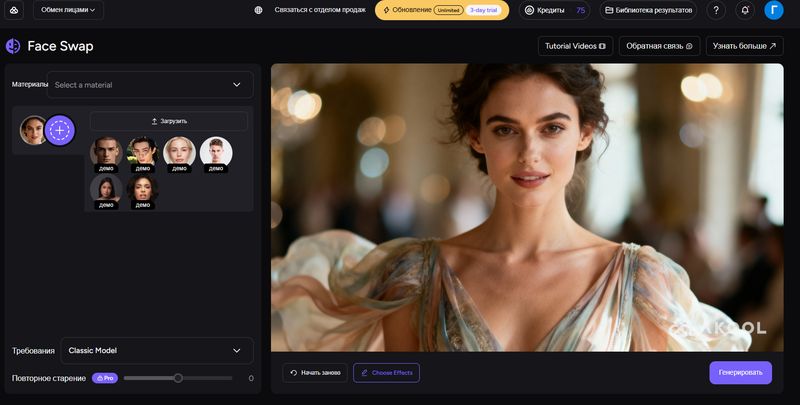Click the Загрузить upload button
Viewport: 800px width, 405px height.
tap(169, 121)
